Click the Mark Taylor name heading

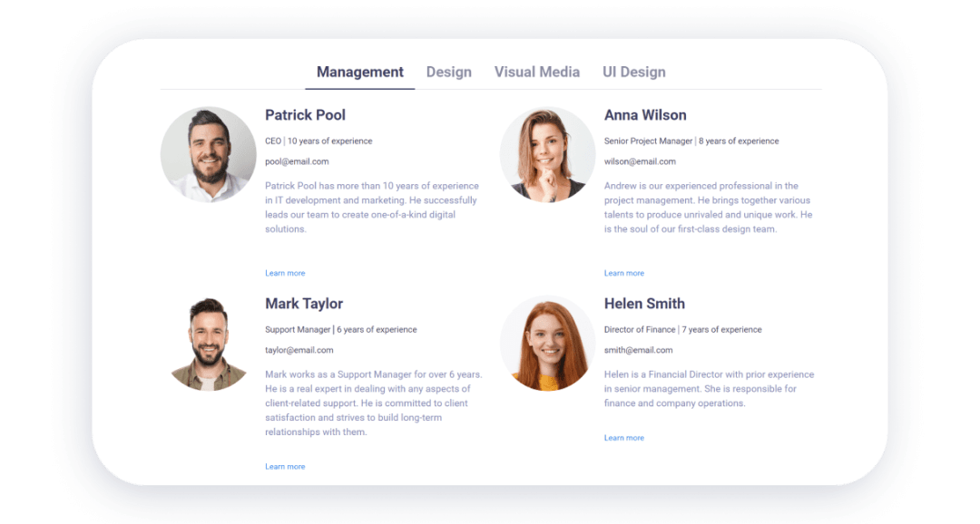(x=303, y=304)
